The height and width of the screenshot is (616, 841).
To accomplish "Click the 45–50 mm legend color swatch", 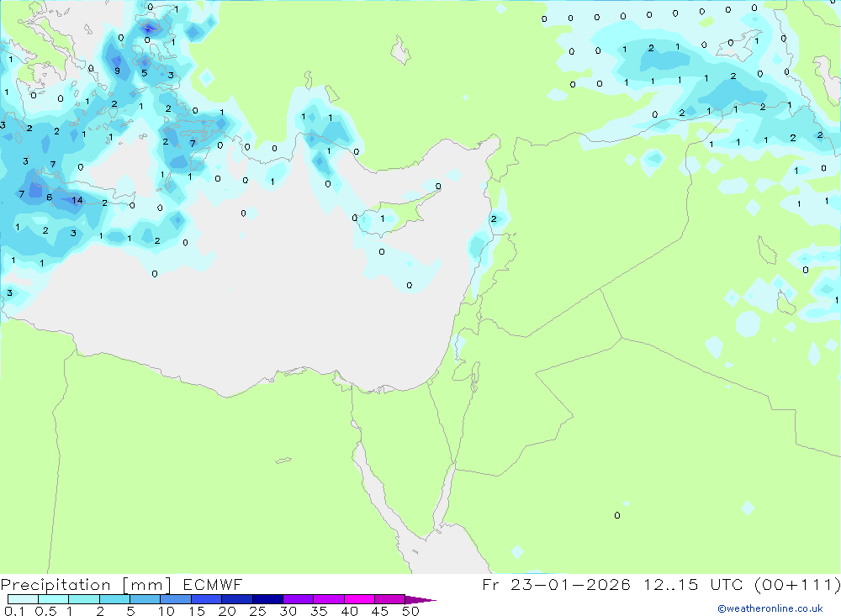I will pos(389,599).
